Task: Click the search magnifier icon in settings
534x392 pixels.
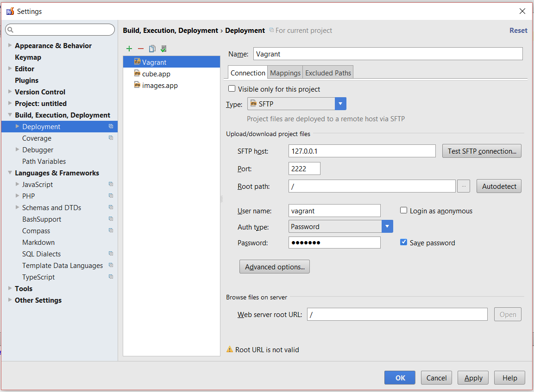Action: (x=11, y=30)
